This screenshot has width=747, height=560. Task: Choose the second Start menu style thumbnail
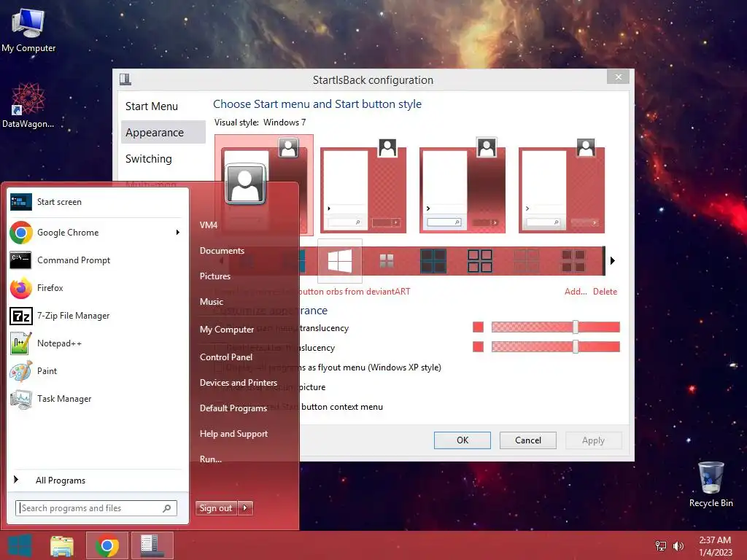363,186
